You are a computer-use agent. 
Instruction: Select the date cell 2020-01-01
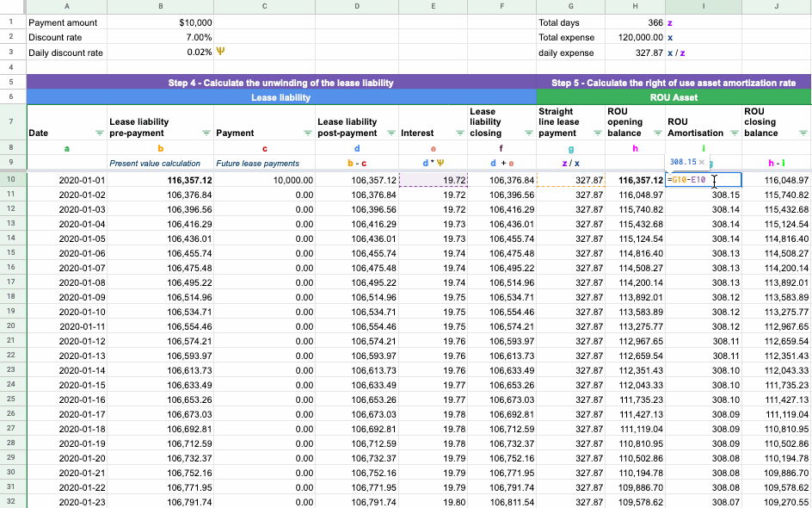pyautogui.click(x=67, y=181)
